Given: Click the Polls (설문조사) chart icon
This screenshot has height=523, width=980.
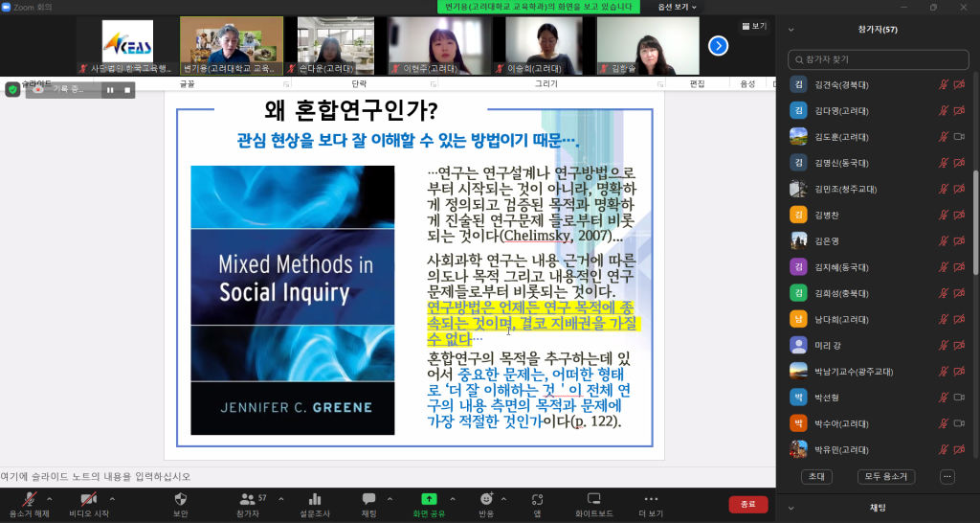Looking at the screenshot, I should tap(314, 499).
